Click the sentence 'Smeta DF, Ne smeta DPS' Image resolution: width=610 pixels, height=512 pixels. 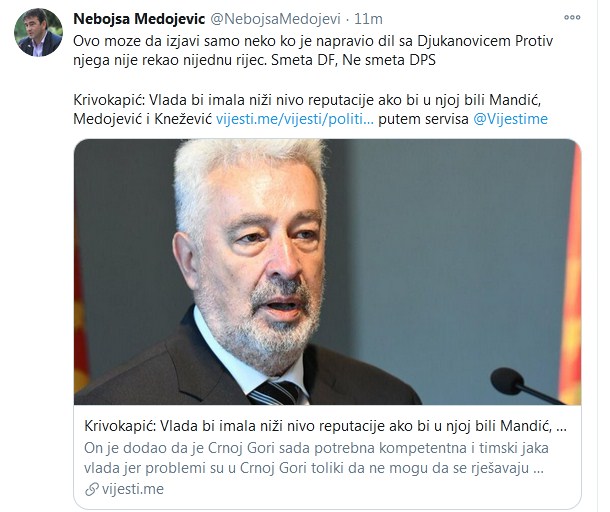(x=353, y=60)
